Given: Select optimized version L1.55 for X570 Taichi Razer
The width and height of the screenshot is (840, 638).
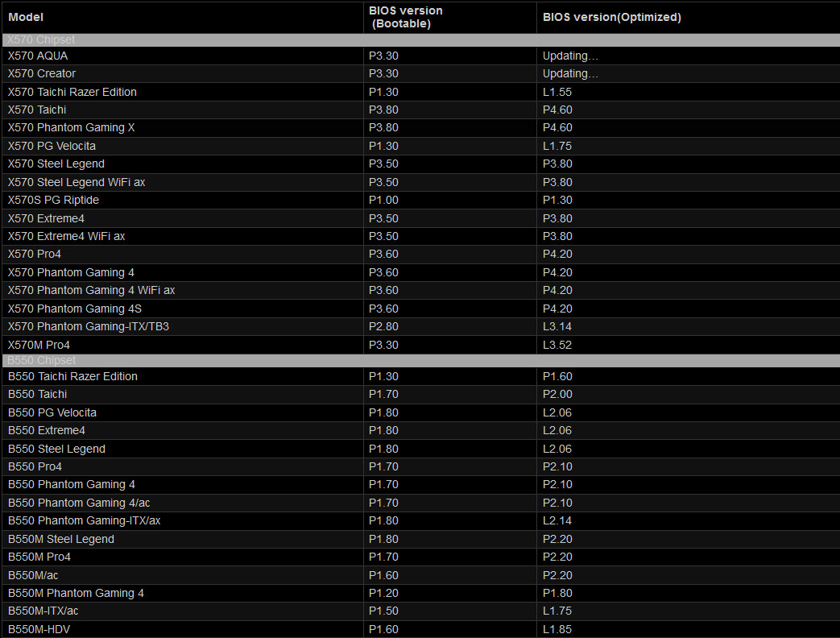Looking at the screenshot, I should coord(557,92).
